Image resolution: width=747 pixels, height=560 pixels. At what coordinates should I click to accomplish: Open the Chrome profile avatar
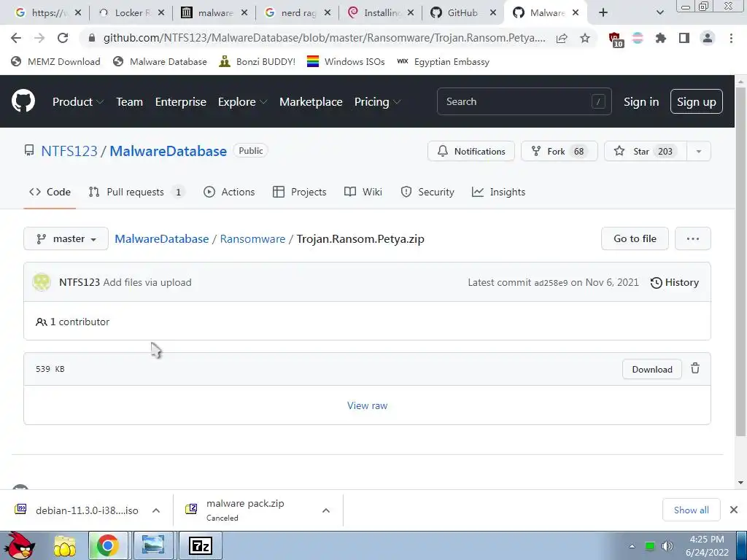(708, 38)
